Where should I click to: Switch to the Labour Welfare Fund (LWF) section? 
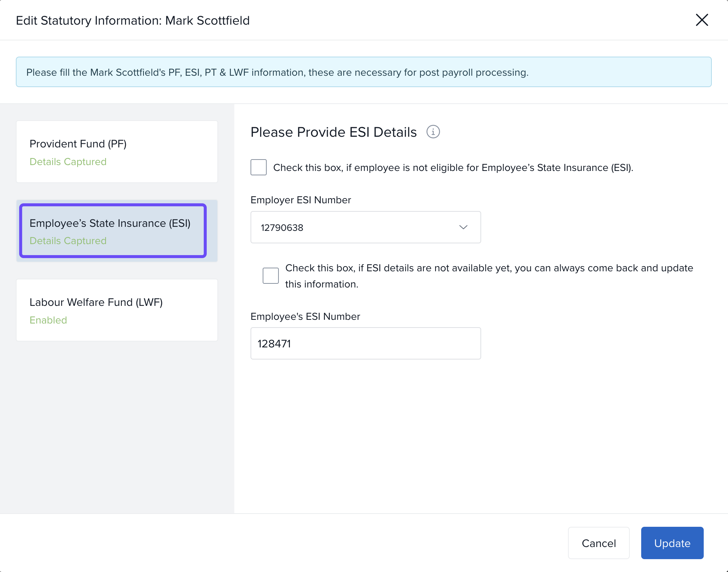click(x=117, y=310)
